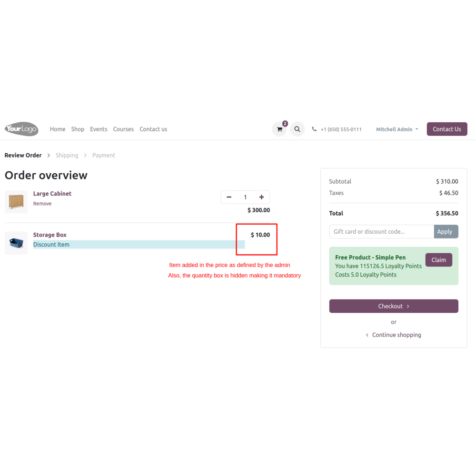Open the shopping cart icon
The image size is (476, 476).
pyautogui.click(x=279, y=129)
